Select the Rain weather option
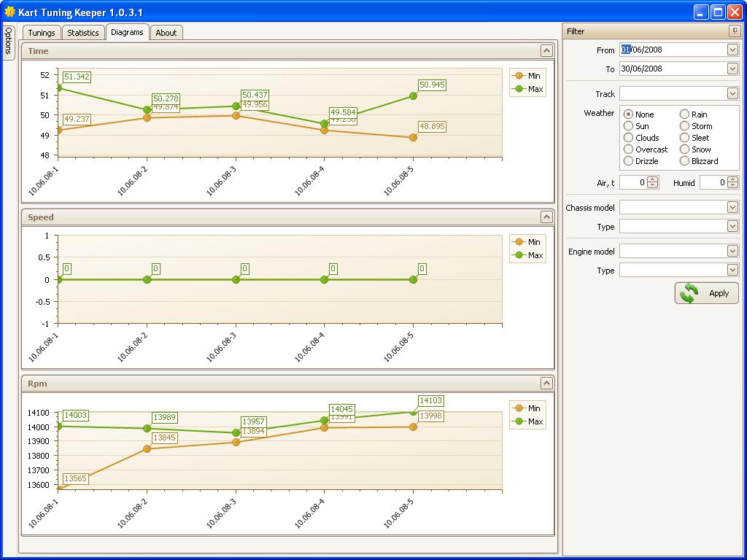Viewport: 747px width, 560px height. [x=684, y=114]
